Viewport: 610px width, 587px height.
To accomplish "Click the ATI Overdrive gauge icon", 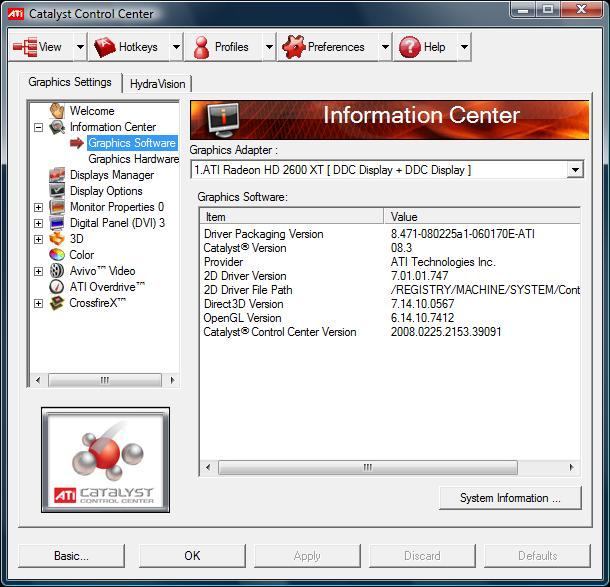I will pyautogui.click(x=57, y=287).
